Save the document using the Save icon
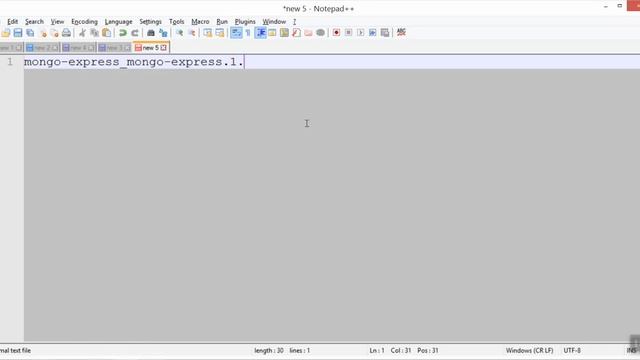Screen dimensions: 640x360 point(18,33)
